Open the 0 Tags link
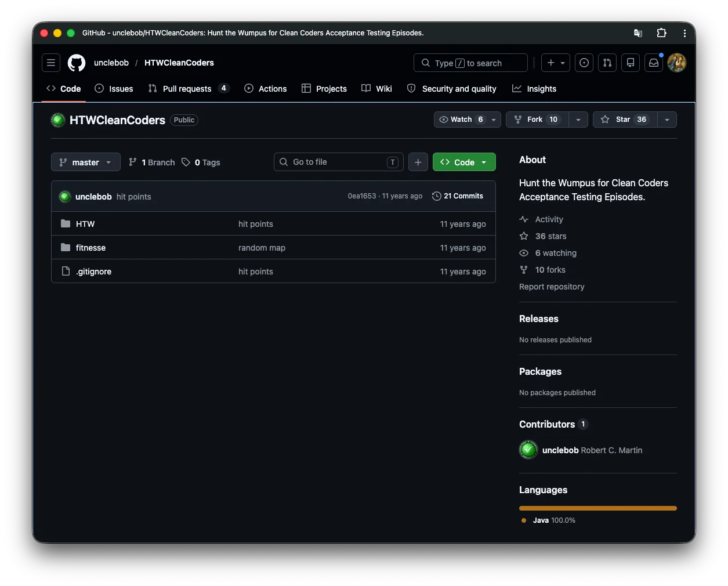This screenshot has height=586, width=728. point(201,162)
